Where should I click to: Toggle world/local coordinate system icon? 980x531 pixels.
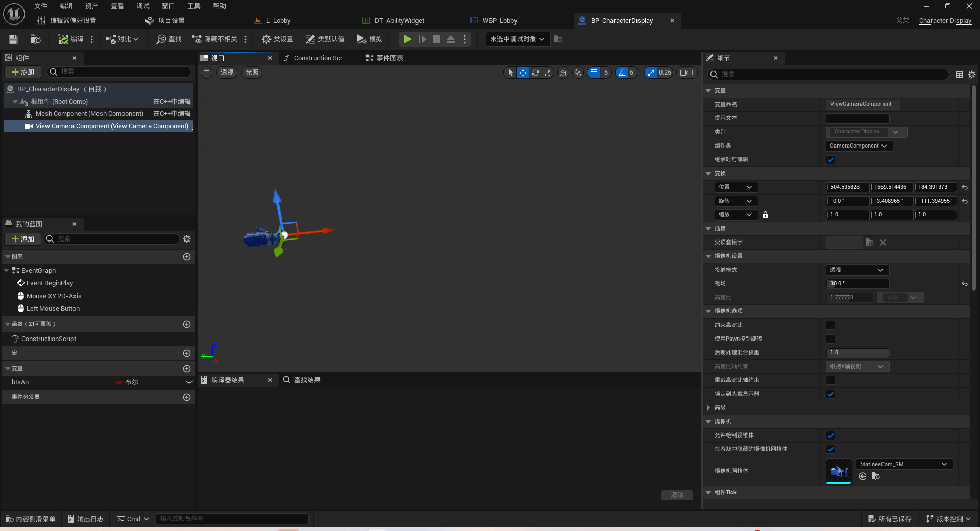563,73
